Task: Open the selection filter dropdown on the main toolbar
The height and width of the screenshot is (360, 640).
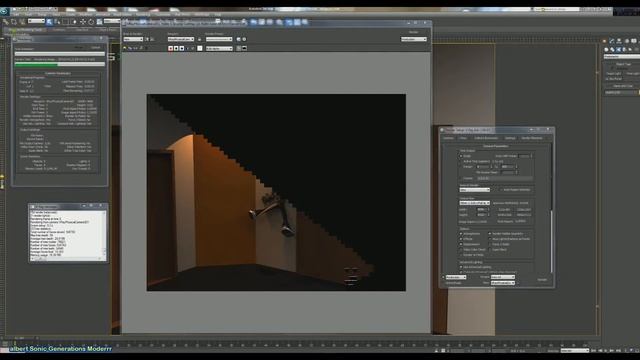Action: coord(36,21)
